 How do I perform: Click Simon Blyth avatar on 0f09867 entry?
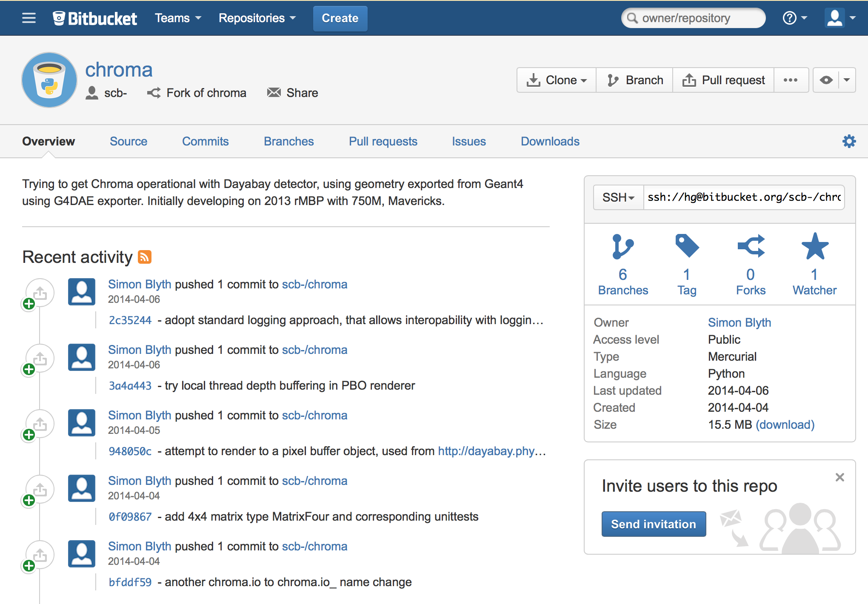pyautogui.click(x=82, y=488)
